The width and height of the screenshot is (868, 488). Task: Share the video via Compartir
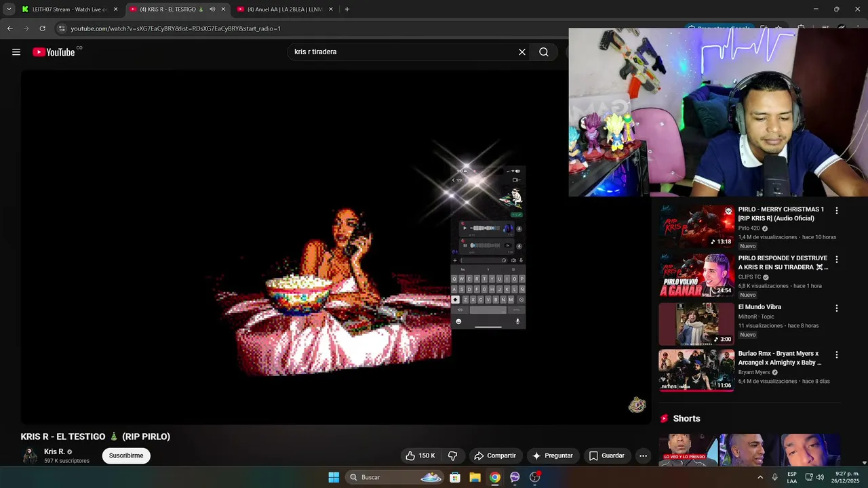[x=495, y=455]
